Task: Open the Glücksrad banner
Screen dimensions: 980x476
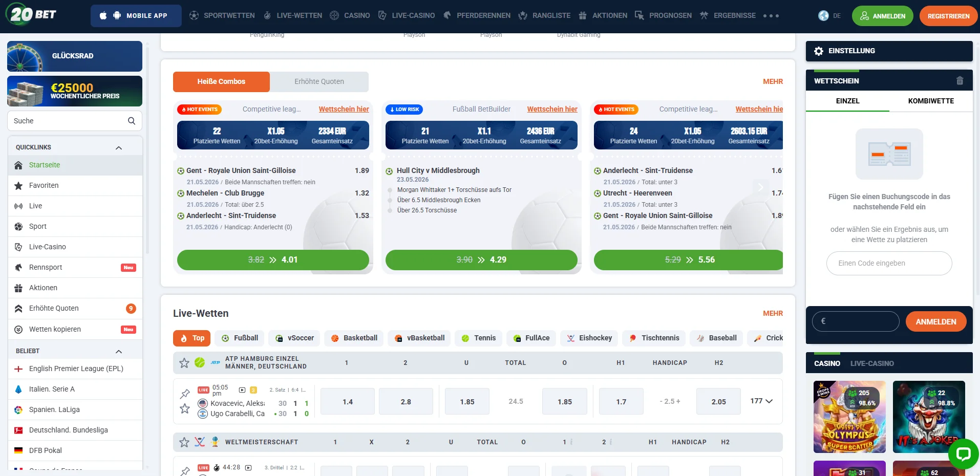Action: 75,56
